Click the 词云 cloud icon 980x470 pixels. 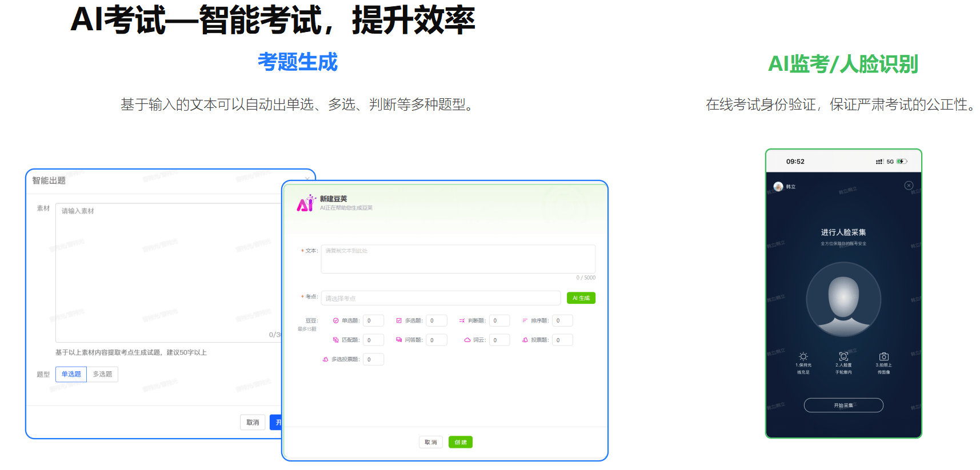467,340
